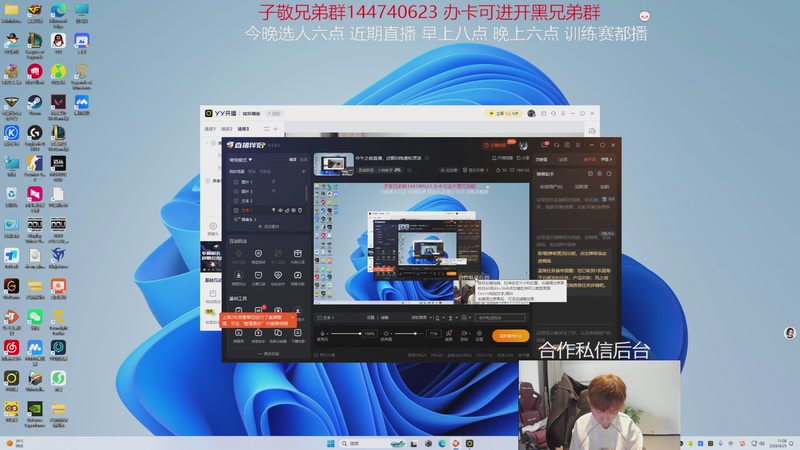Click the 基础工具 icon with red badge

(258, 310)
